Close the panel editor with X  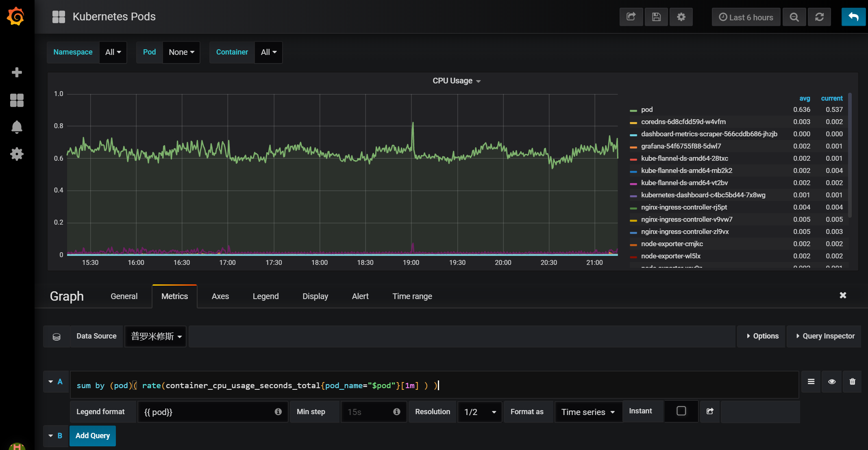[x=843, y=295]
